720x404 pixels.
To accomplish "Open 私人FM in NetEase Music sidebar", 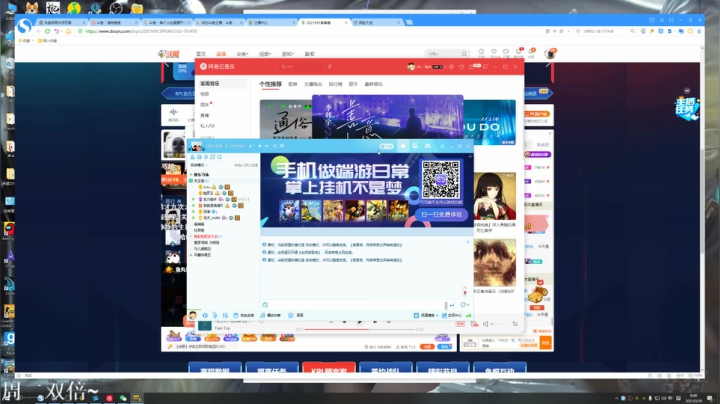I will click(208, 126).
